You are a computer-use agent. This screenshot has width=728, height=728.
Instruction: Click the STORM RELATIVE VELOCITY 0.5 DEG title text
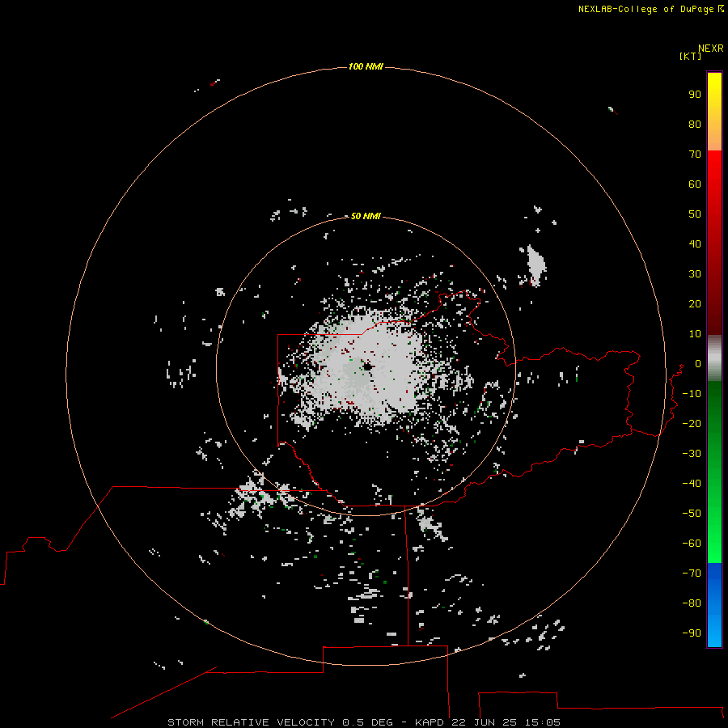point(280,722)
